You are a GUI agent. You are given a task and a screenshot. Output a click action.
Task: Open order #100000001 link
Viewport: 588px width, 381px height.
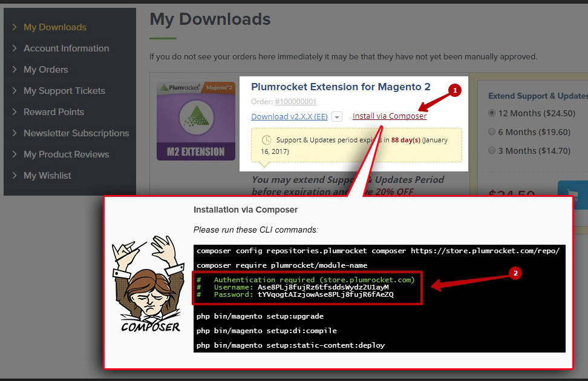[x=295, y=102]
